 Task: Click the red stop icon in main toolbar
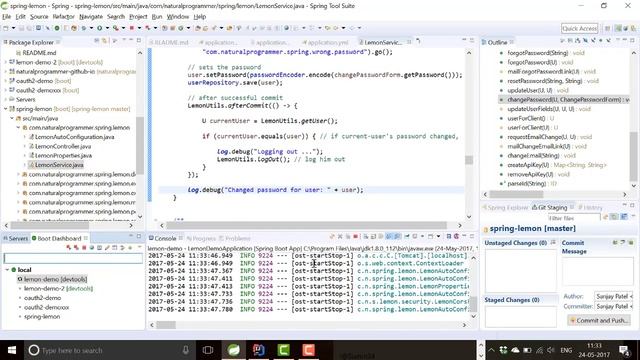tap(132, 28)
